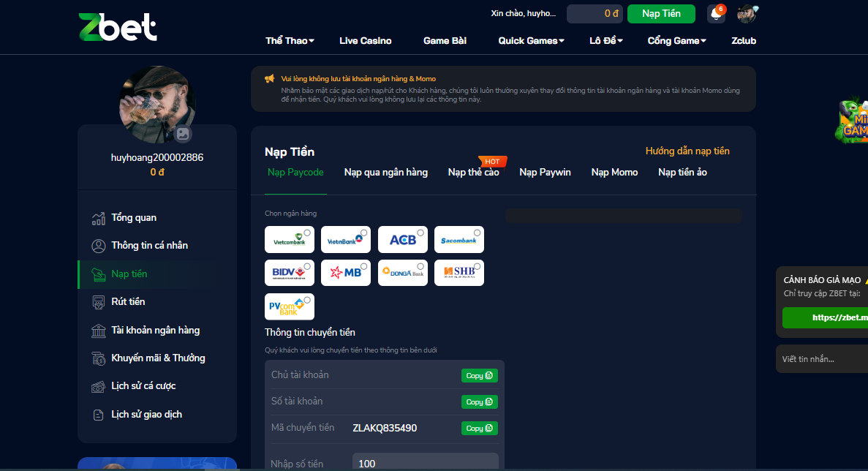Expand the Thể Thao dropdown menu
This screenshot has width=868, height=471.
click(290, 41)
